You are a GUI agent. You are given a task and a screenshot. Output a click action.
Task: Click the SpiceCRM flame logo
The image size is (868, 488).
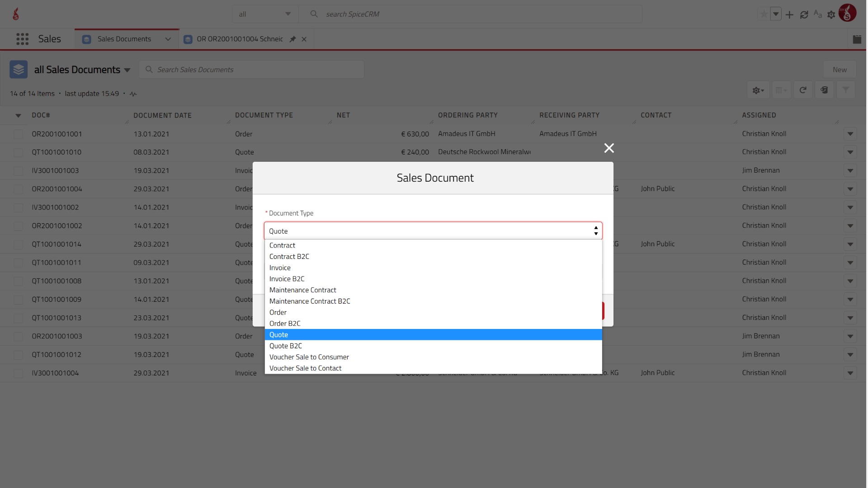(16, 14)
